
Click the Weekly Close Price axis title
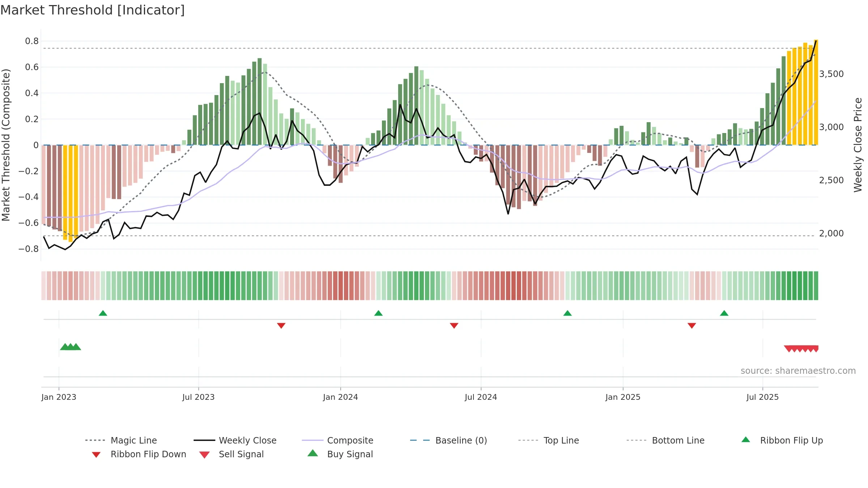coord(858,145)
